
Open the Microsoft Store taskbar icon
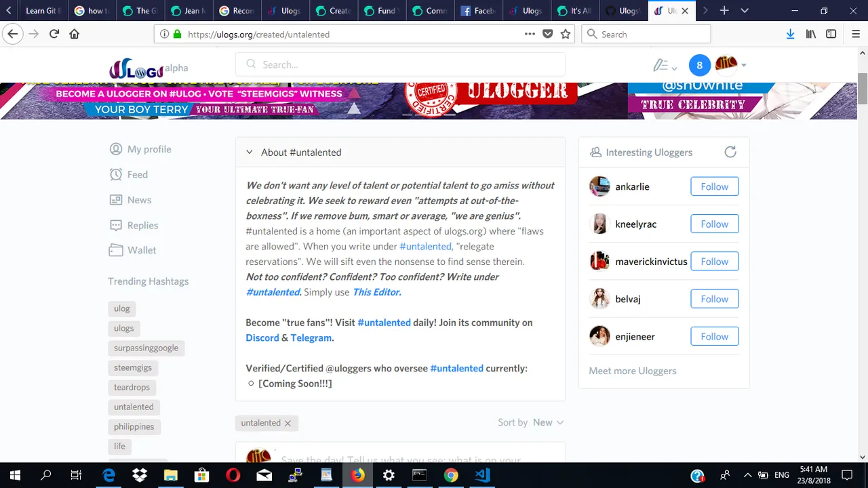[201, 475]
